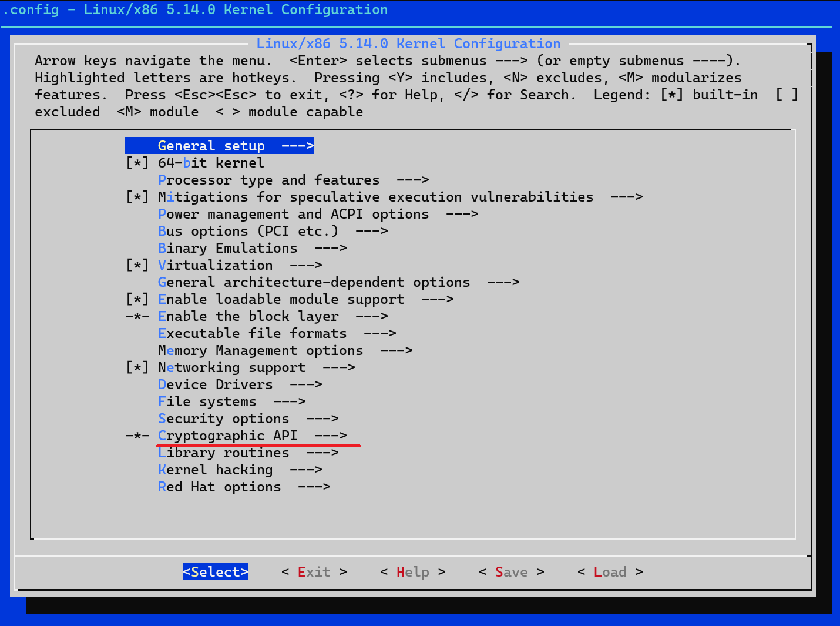Select the Library routines menu entry
This screenshot has height=626, width=840.
click(223, 452)
